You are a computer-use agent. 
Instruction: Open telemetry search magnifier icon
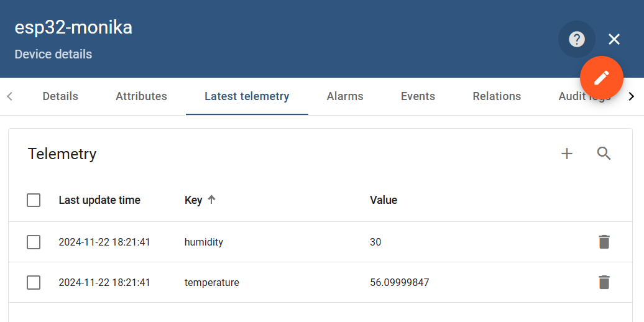coord(604,154)
